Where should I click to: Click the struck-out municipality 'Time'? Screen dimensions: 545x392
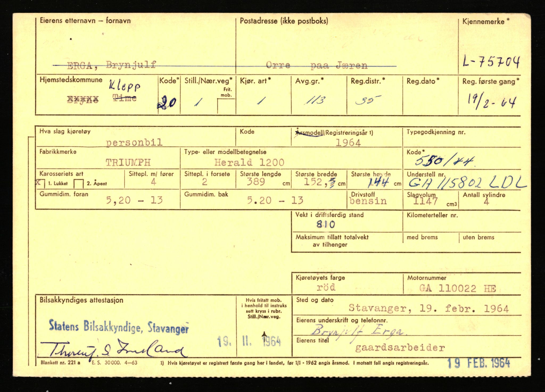click(125, 98)
